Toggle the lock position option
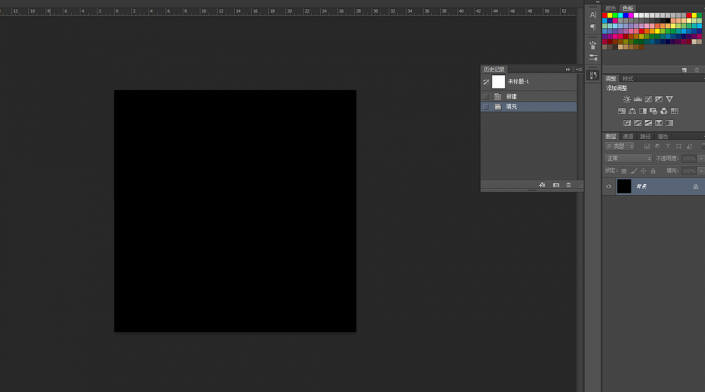 643,171
